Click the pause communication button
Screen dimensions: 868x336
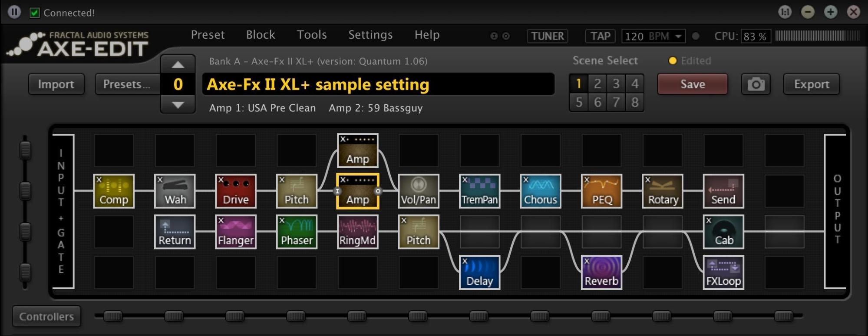(x=14, y=12)
